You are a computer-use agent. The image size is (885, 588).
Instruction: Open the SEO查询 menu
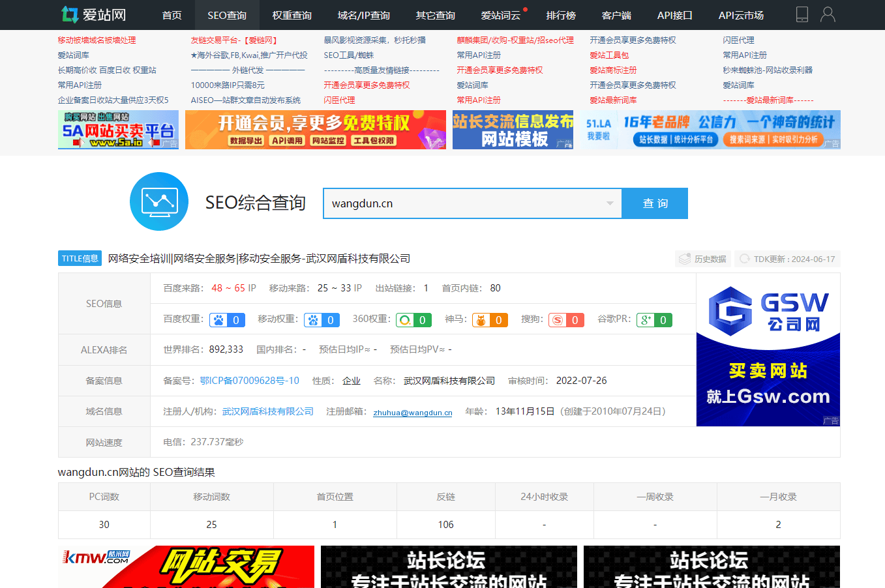coord(227,15)
